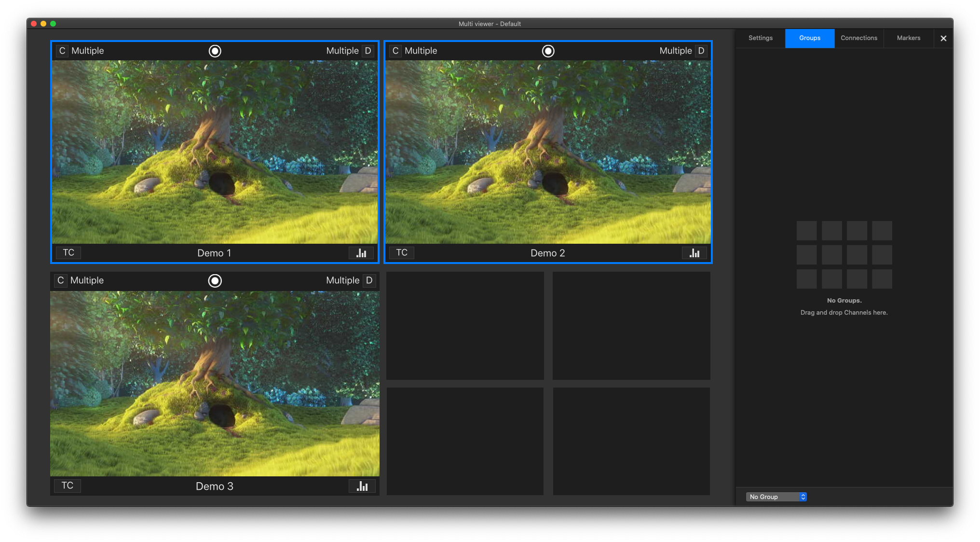Click the right Multiple label on Demo 3

343,280
